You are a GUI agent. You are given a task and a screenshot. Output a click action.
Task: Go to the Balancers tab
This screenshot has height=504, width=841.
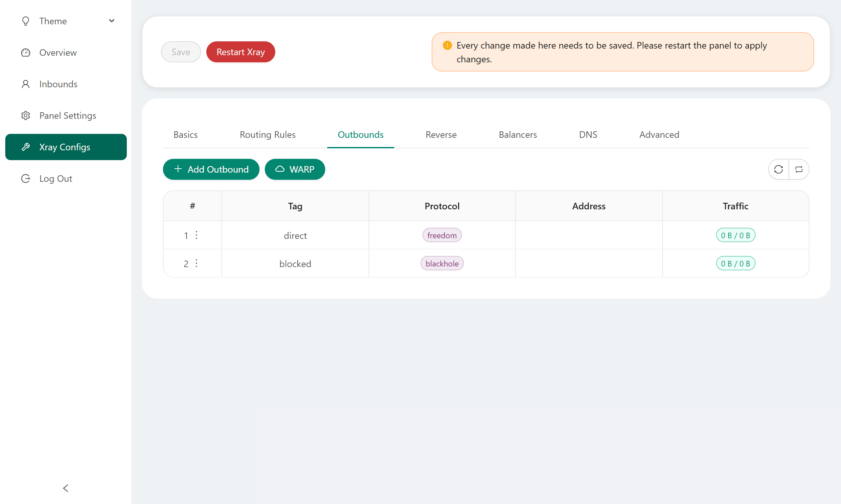517,135
